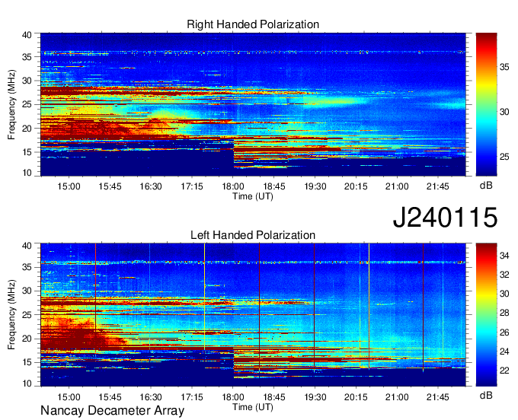Click the Right Handed plot's dB color bar

(x=486, y=104)
